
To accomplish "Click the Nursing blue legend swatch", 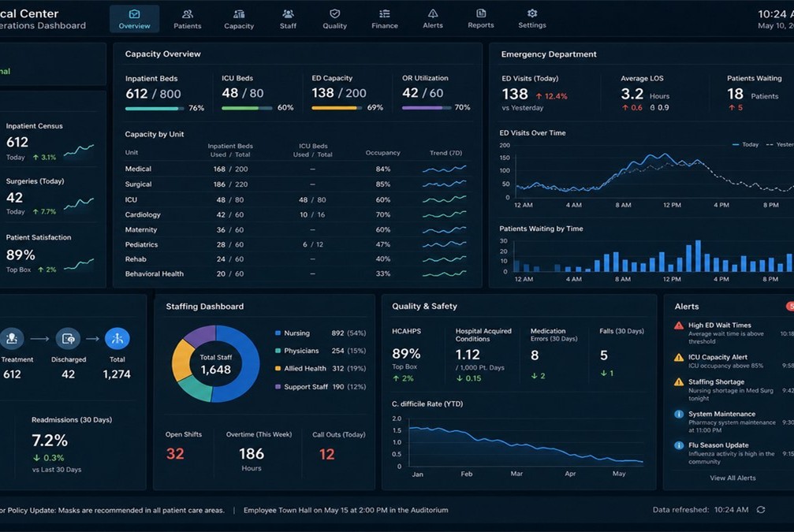I will click(278, 333).
